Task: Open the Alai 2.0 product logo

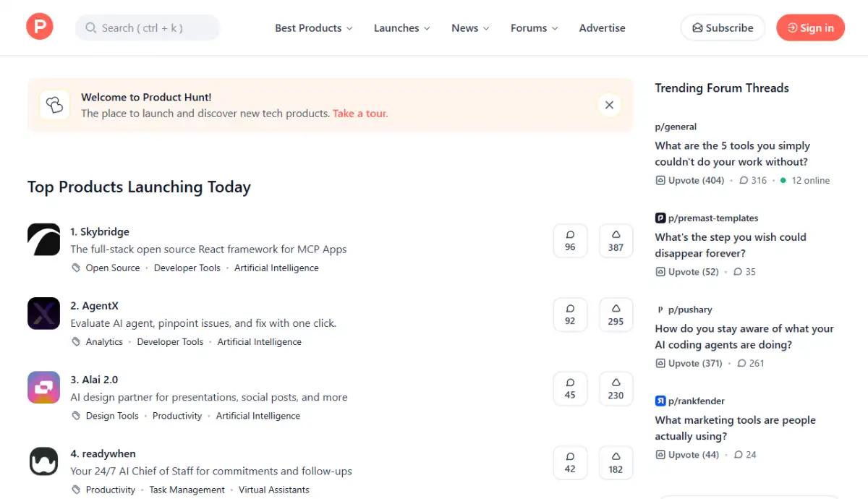Action: click(x=43, y=387)
